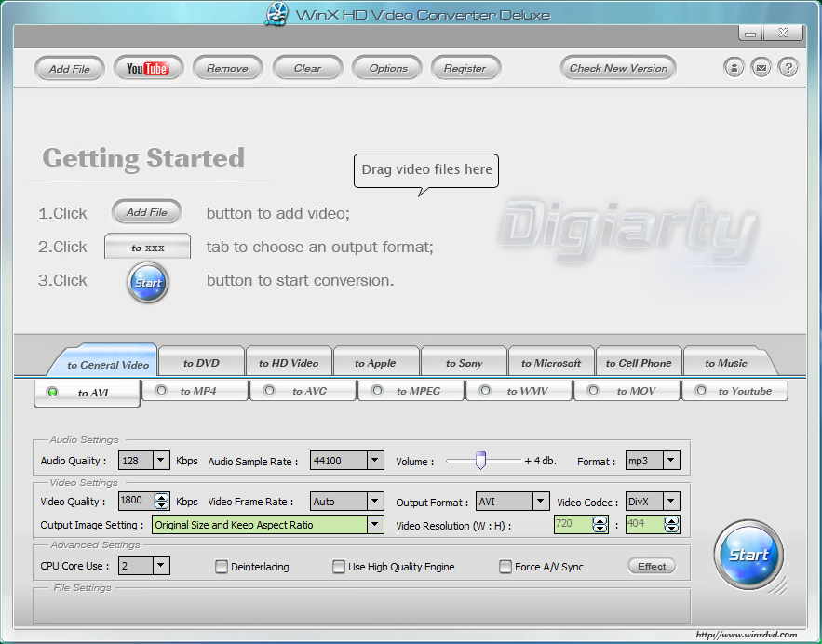Click the File Settings empty field

pos(362,608)
